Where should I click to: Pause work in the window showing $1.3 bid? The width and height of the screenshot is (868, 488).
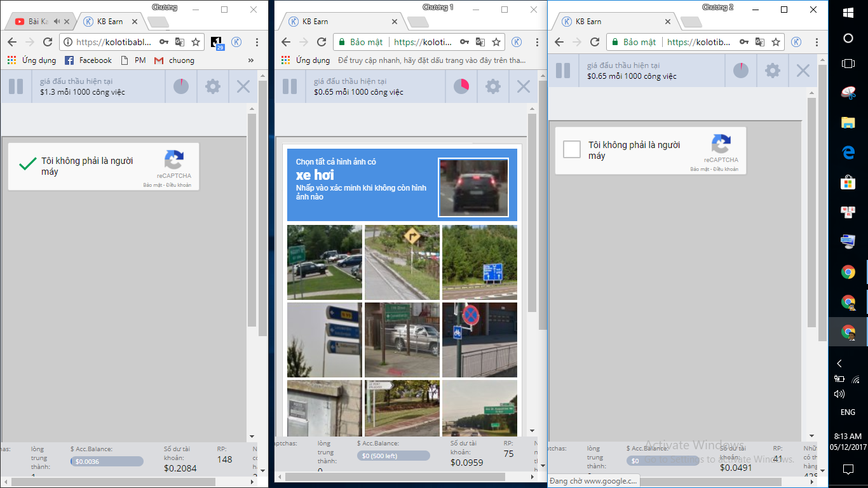(x=16, y=86)
